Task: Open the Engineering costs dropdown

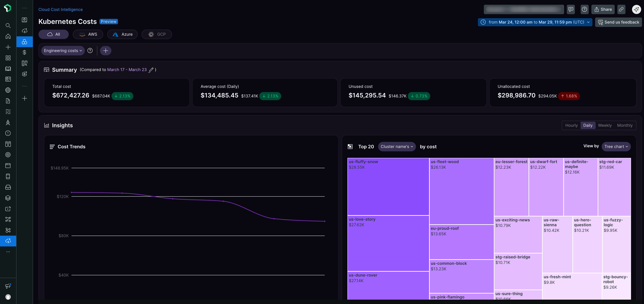Action: tap(63, 51)
